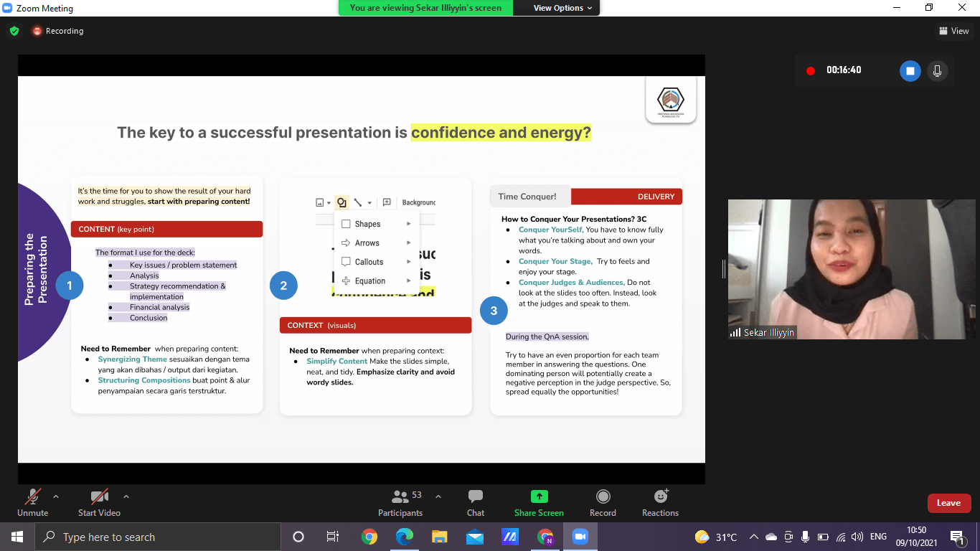Click the View button at top right
Screen dimensions: 980x551
tap(953, 31)
